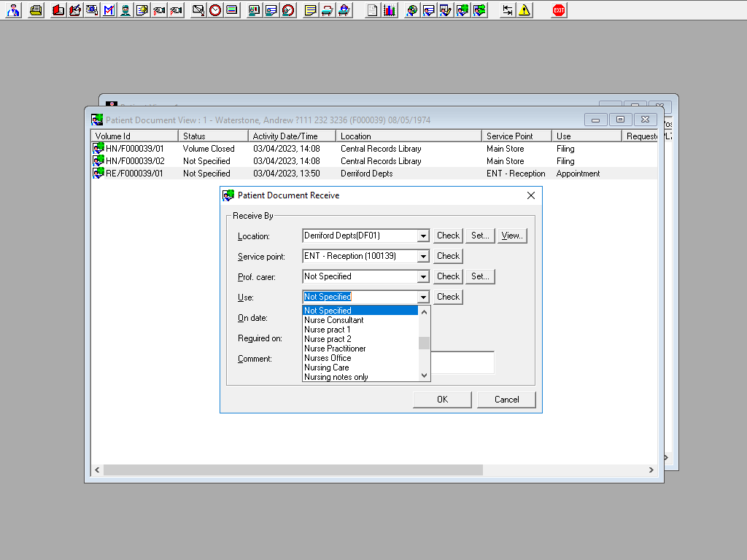Click the doctor figure icon in toolbar
This screenshot has height=560, width=747.
pos(14,10)
